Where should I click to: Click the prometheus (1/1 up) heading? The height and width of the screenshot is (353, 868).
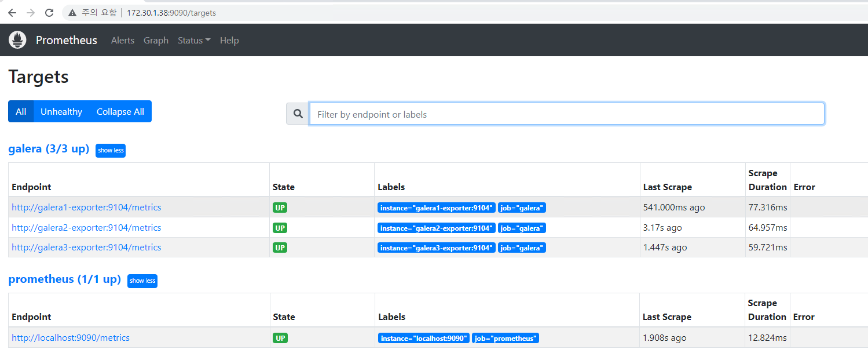[64, 279]
